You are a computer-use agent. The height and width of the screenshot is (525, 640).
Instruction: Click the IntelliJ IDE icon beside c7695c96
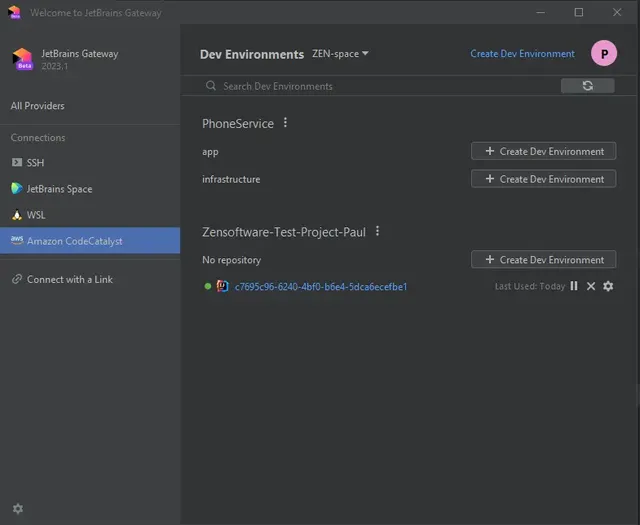coord(222,286)
